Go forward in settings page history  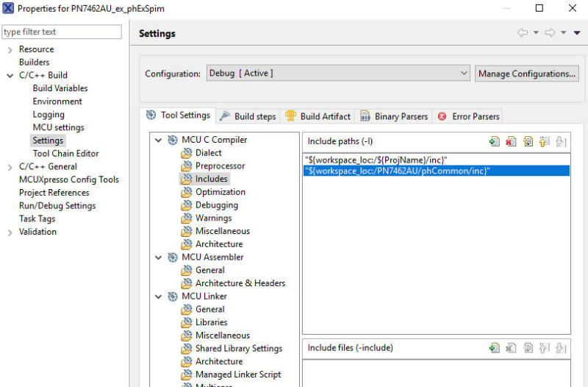(550, 32)
